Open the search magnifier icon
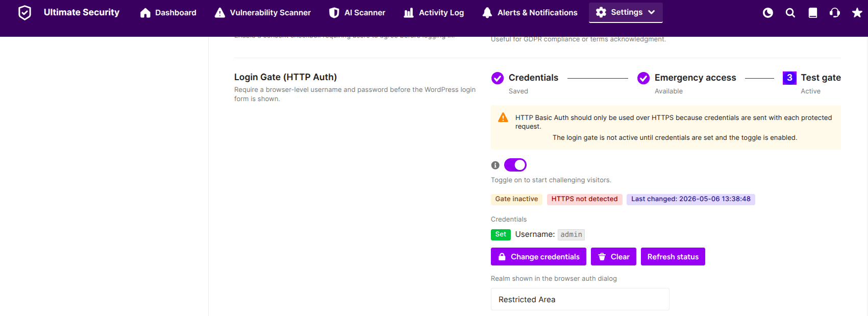The image size is (868, 316). tap(790, 13)
